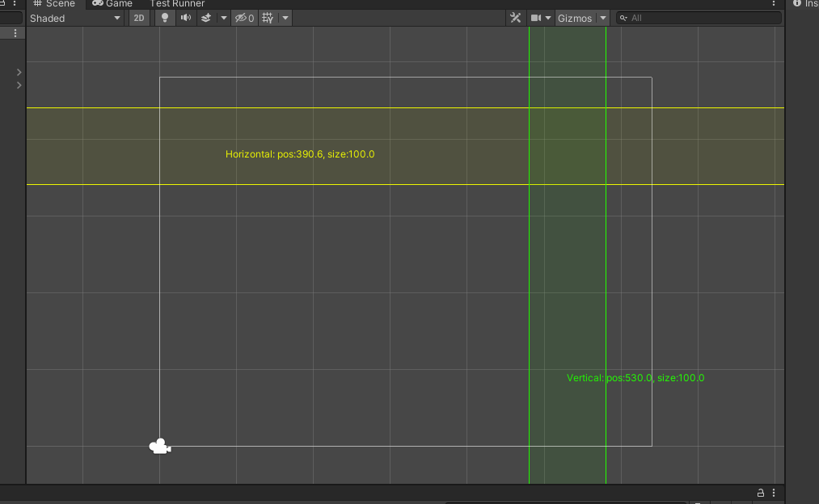Toggle the 2D view mode button
This screenshot has height=504, width=819.
pyautogui.click(x=139, y=18)
